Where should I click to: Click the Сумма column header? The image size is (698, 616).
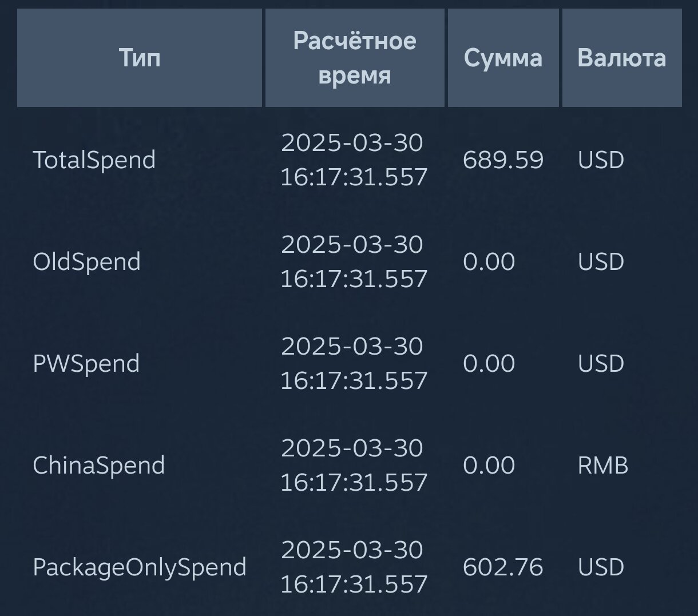pyautogui.click(x=503, y=58)
